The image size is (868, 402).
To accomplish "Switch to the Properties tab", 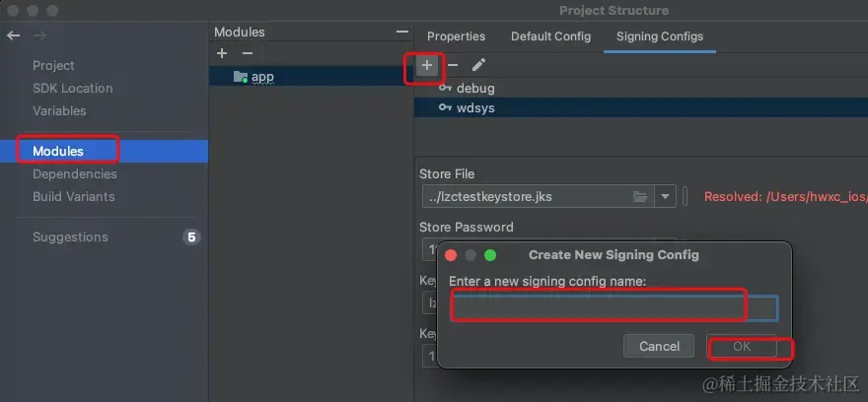I will (456, 36).
